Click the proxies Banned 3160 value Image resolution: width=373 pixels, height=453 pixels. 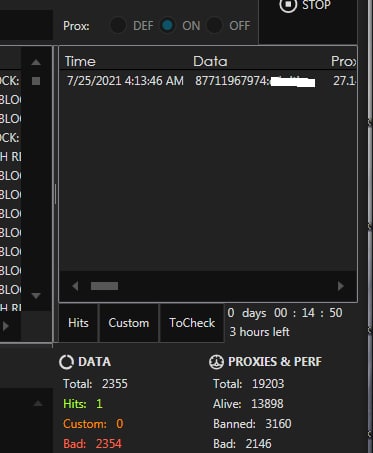[x=278, y=424]
